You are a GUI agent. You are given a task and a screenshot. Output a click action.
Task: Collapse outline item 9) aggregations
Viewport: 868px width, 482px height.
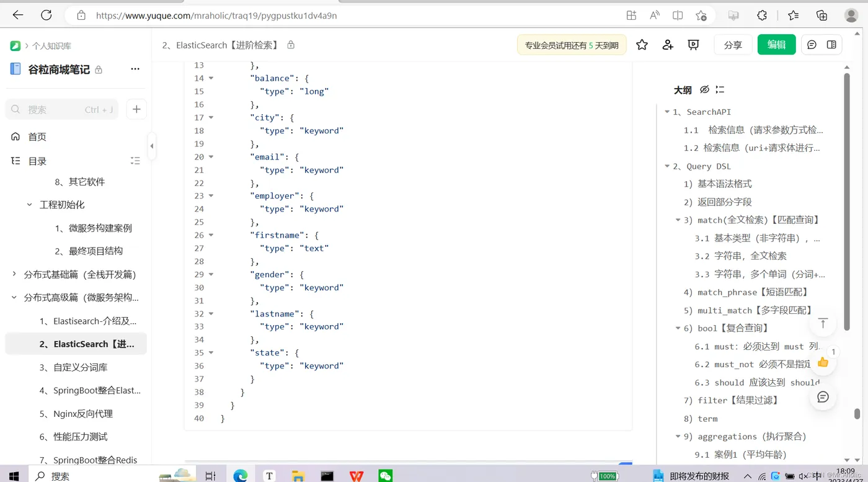678,436
